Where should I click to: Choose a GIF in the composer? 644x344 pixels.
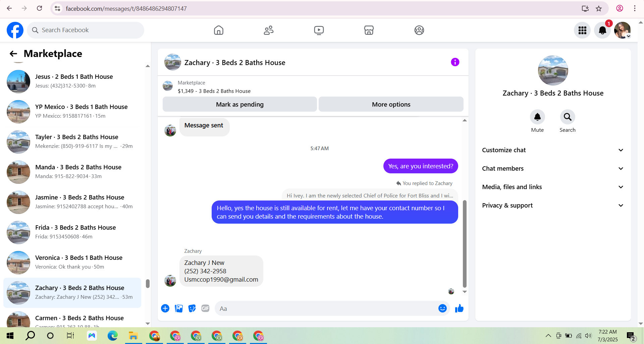click(205, 308)
